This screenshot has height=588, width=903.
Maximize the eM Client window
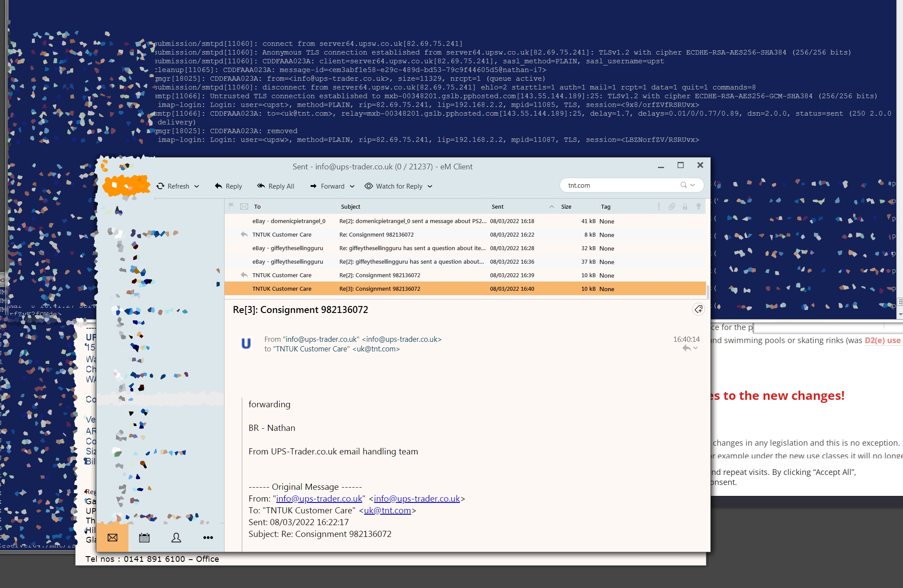point(681,165)
